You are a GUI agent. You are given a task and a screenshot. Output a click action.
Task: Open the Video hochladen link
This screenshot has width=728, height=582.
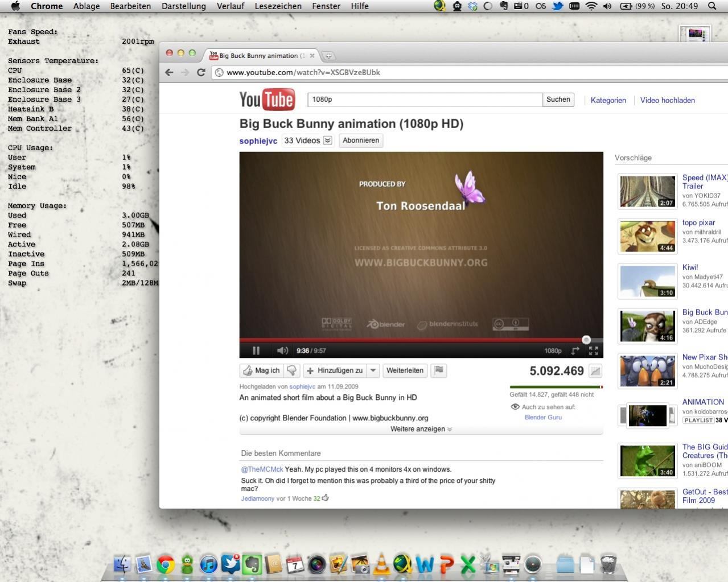coord(668,100)
